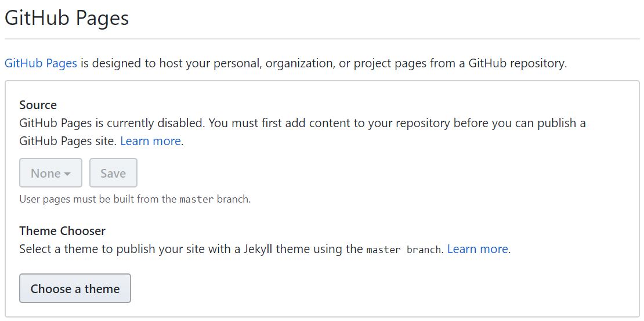Click the Choose a theme button
Viewport: 644px width, 321px height.
tap(75, 288)
